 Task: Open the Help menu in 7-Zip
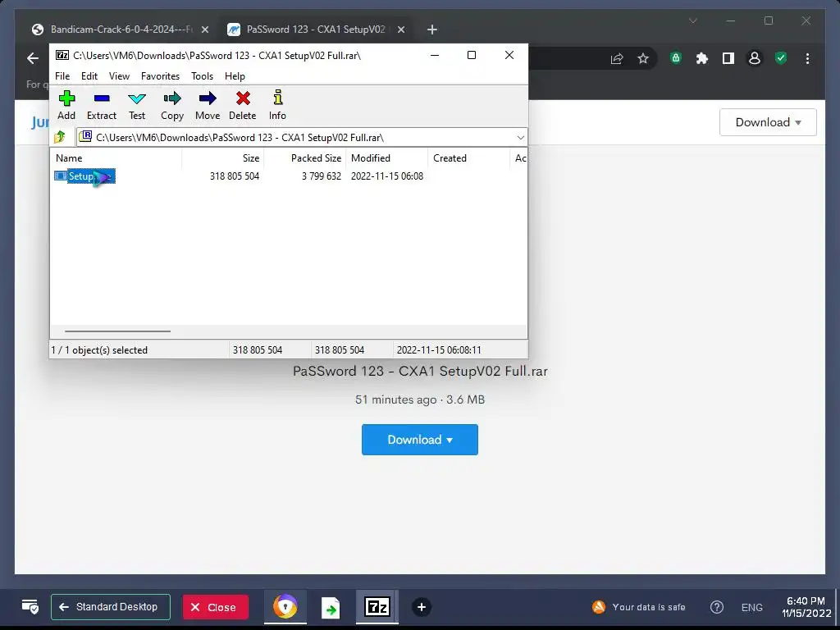(x=235, y=76)
